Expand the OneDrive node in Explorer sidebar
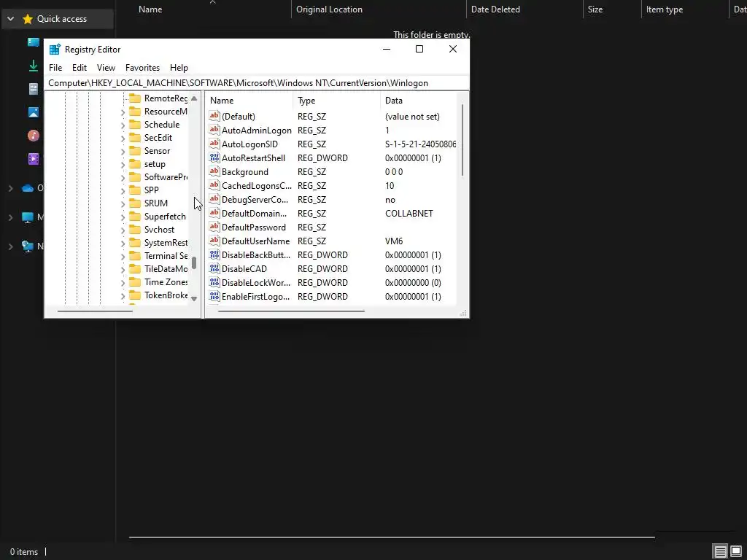The image size is (747, 560). (10, 189)
